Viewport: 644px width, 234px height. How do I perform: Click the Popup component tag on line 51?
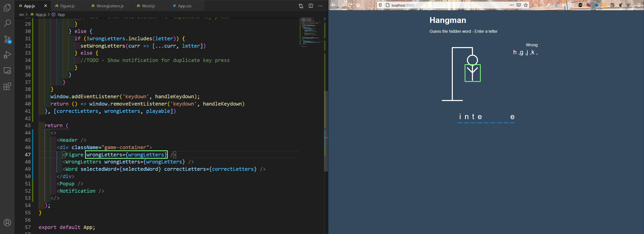[70, 184]
